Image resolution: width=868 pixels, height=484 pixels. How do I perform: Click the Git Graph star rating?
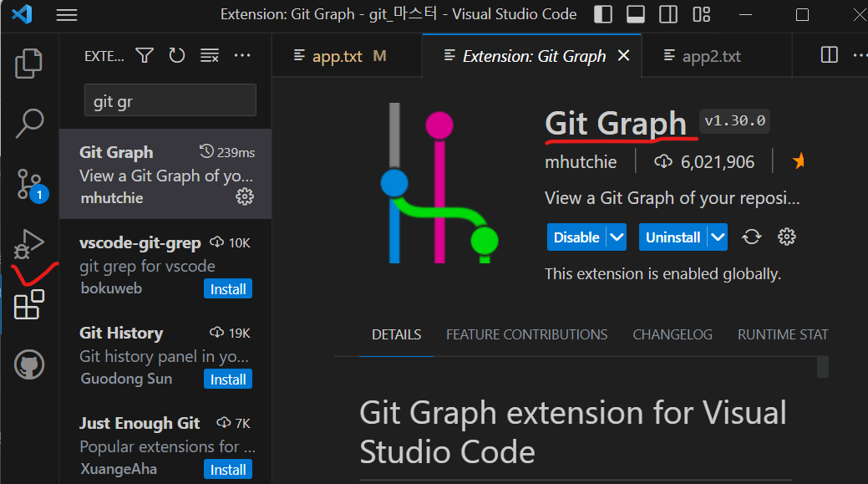click(x=798, y=161)
